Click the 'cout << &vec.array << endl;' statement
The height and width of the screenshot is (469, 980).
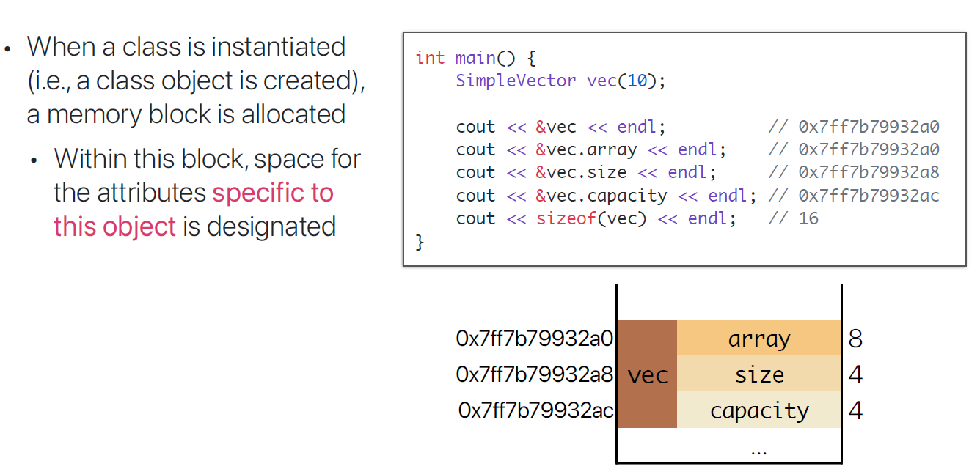click(x=590, y=149)
